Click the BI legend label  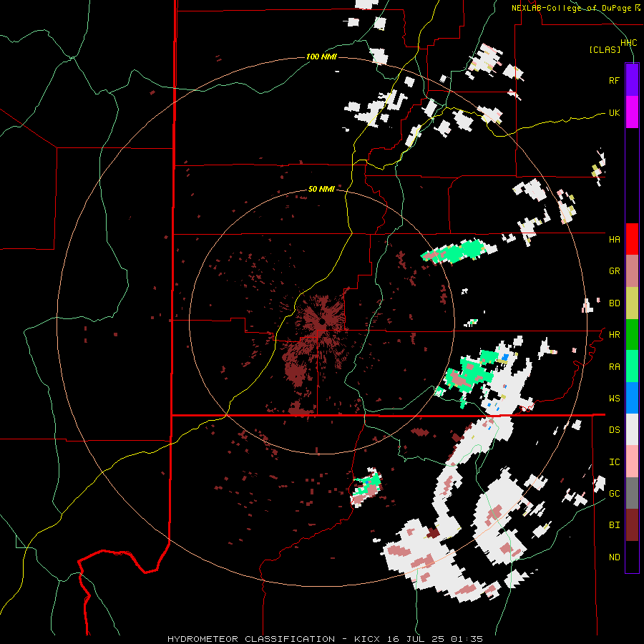(614, 525)
